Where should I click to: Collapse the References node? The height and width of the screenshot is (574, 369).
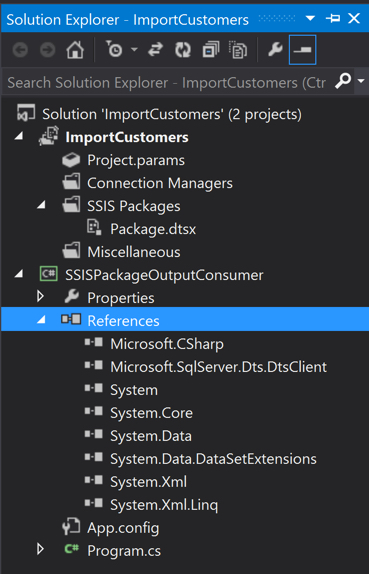tap(42, 320)
